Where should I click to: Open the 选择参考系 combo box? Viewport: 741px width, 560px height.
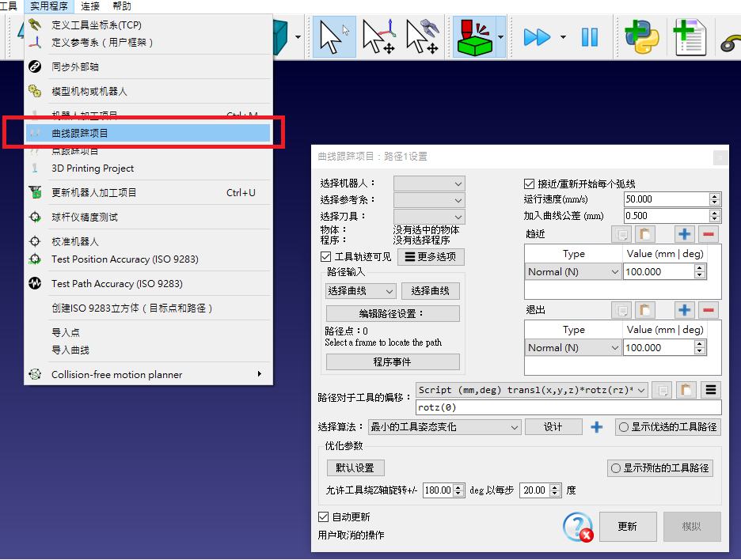coord(429,200)
